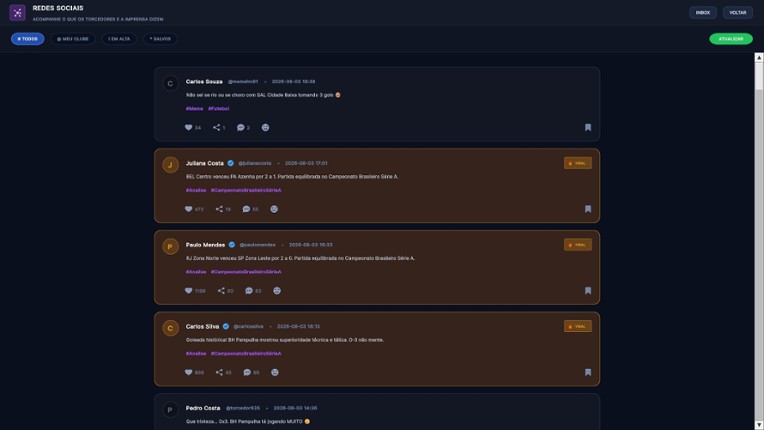Open the Inbox button

[x=703, y=13]
